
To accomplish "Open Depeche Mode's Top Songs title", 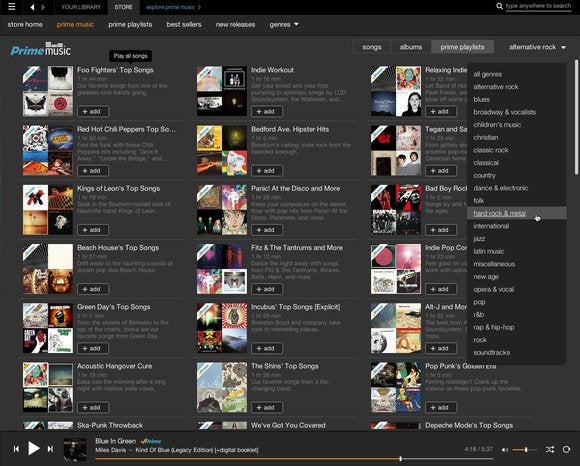I will pos(469,425).
